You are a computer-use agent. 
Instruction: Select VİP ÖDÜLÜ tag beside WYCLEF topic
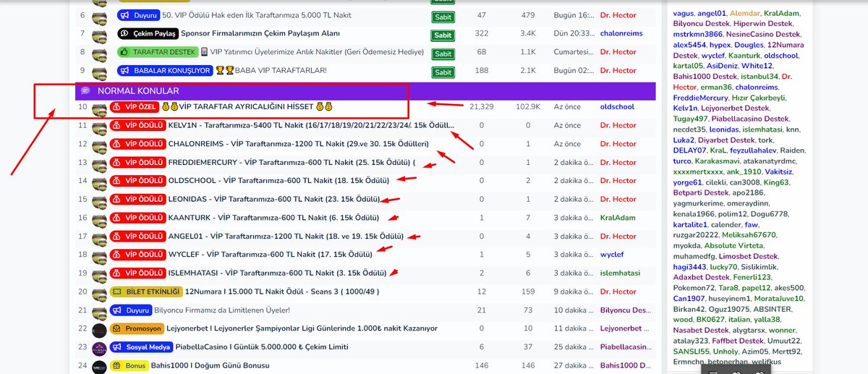pyautogui.click(x=137, y=255)
